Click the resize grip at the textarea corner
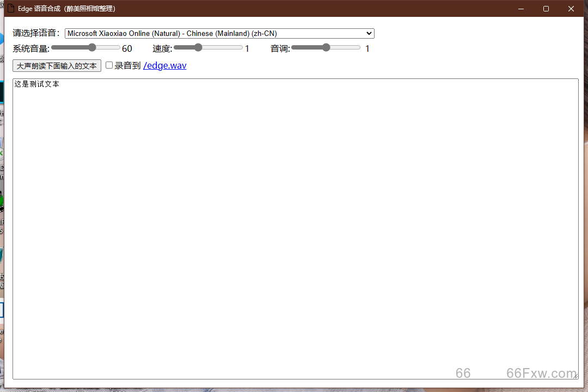This screenshot has height=392, width=588. pos(576,375)
